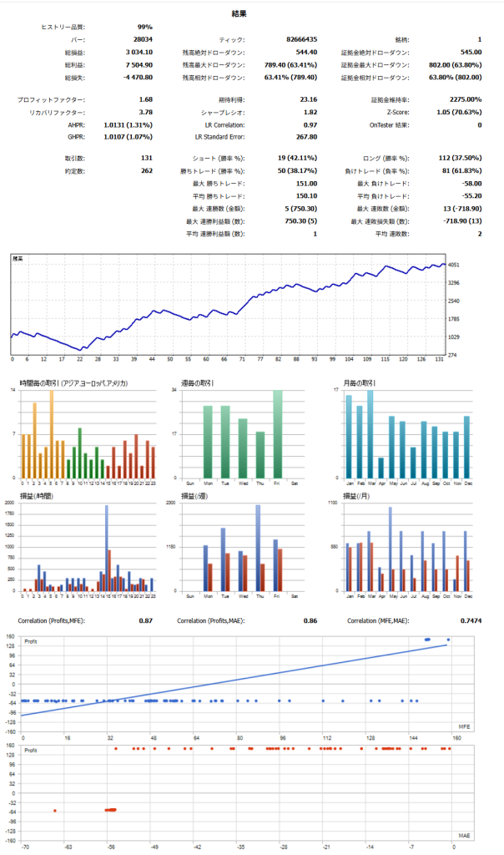Select the Thu blue bar in 損益(週) chart
504x855 pixels.
tap(257, 547)
